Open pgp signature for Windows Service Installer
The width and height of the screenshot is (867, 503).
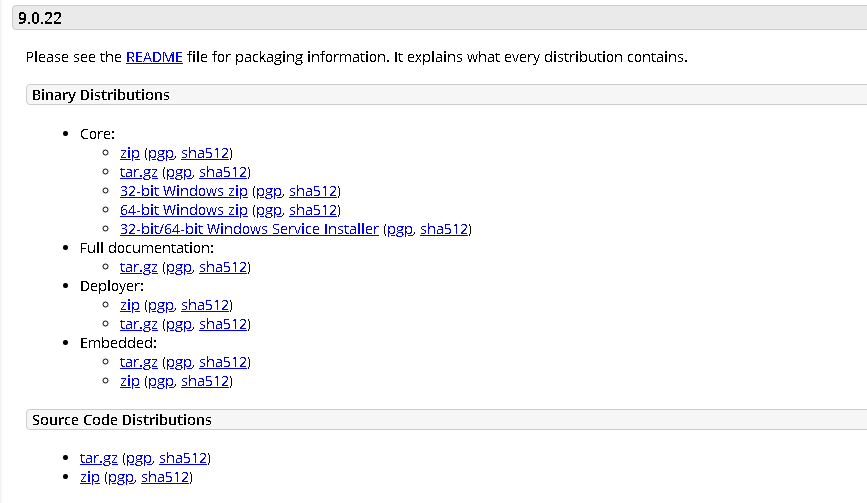(x=400, y=229)
